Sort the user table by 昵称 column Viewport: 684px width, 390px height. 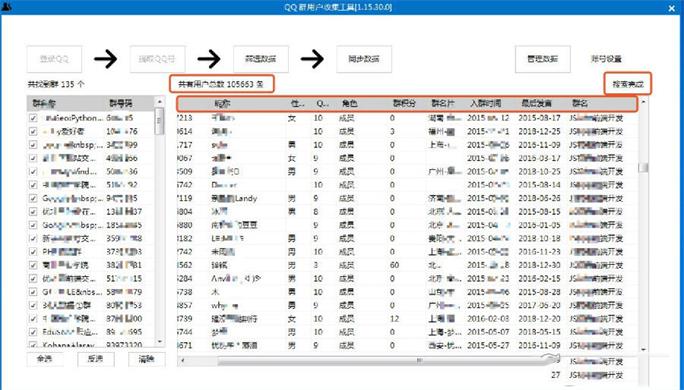pyautogui.click(x=222, y=103)
